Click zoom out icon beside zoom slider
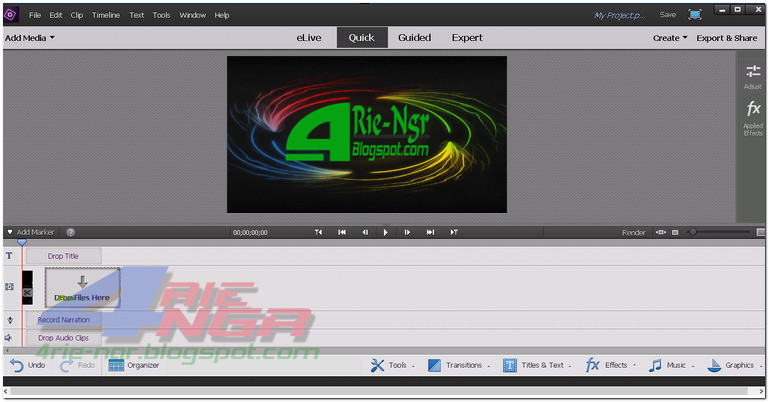The width and height of the screenshot is (769, 402). pos(675,232)
